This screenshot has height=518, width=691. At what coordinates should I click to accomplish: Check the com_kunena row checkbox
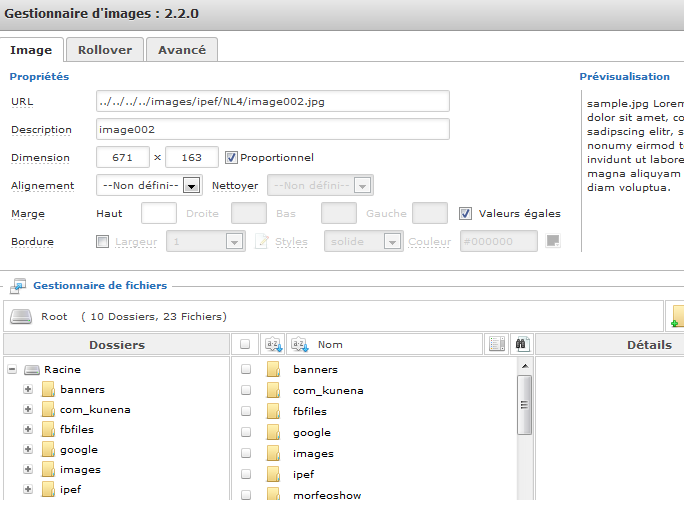(246, 390)
